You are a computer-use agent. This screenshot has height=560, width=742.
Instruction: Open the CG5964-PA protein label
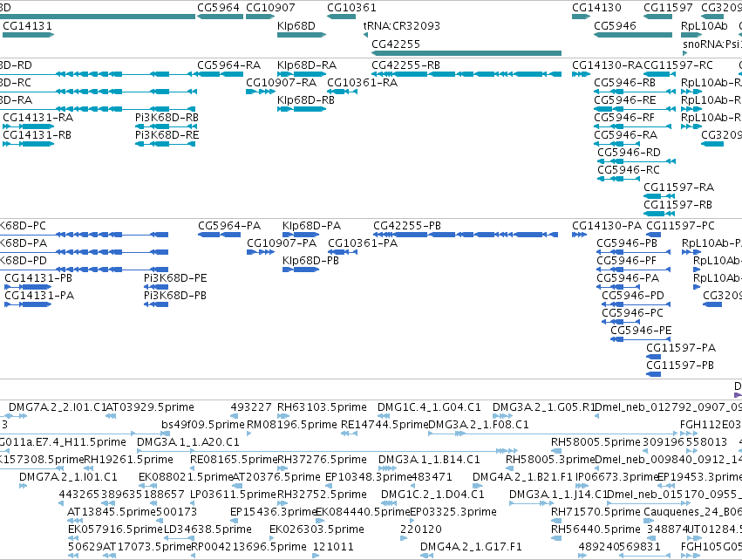pyautogui.click(x=229, y=226)
